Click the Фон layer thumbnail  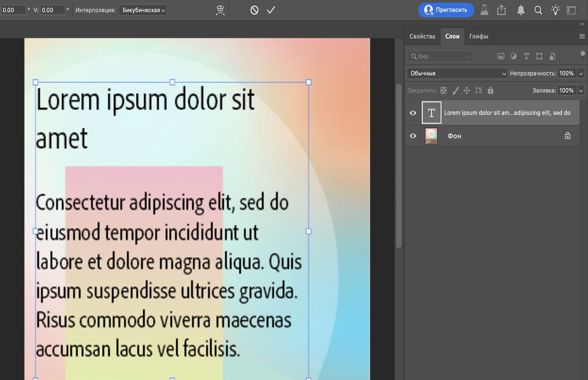[x=431, y=136]
